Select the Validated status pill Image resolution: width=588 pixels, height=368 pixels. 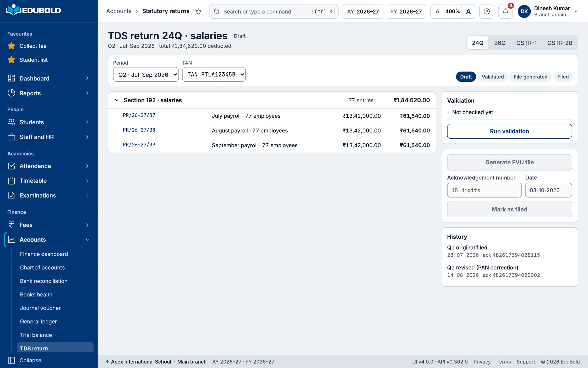(x=493, y=77)
